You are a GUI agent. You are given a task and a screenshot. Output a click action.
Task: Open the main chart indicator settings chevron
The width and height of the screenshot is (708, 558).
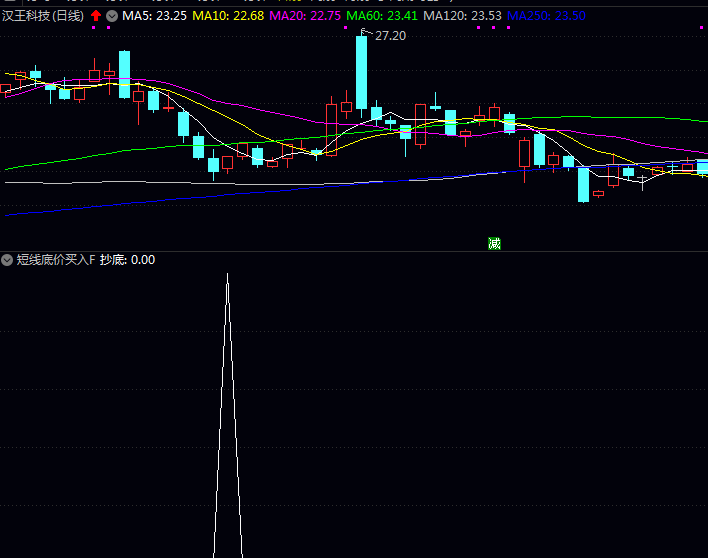[111, 16]
